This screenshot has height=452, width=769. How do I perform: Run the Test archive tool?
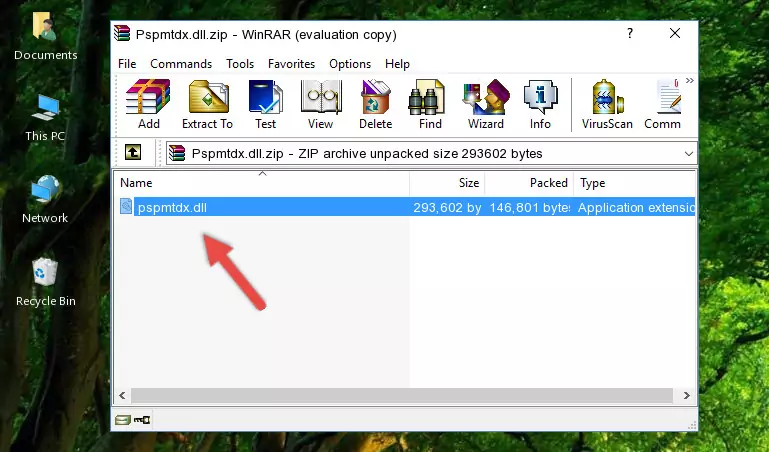coord(265,104)
